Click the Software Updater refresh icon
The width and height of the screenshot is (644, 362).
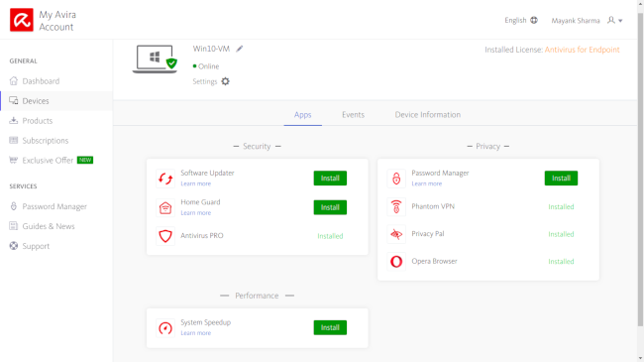[165, 179]
